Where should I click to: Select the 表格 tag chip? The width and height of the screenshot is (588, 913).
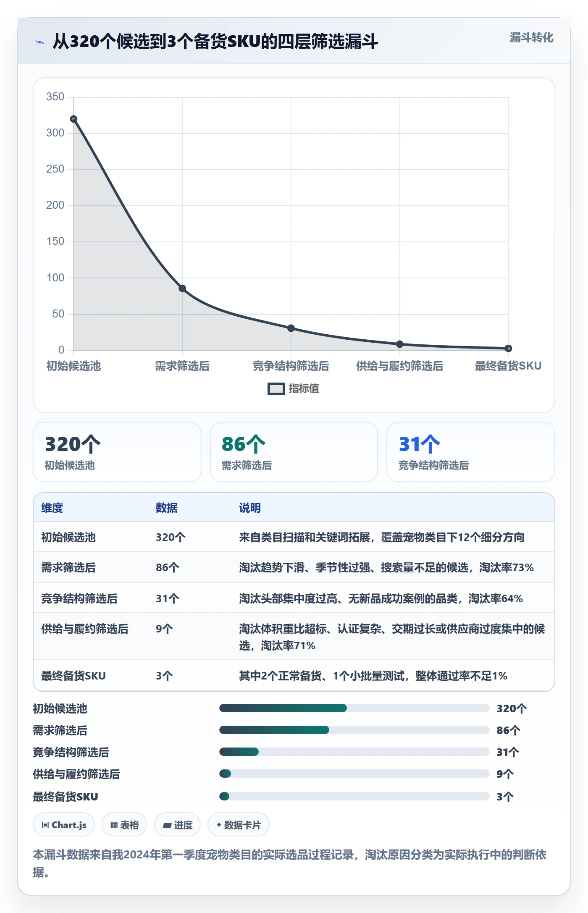(124, 825)
